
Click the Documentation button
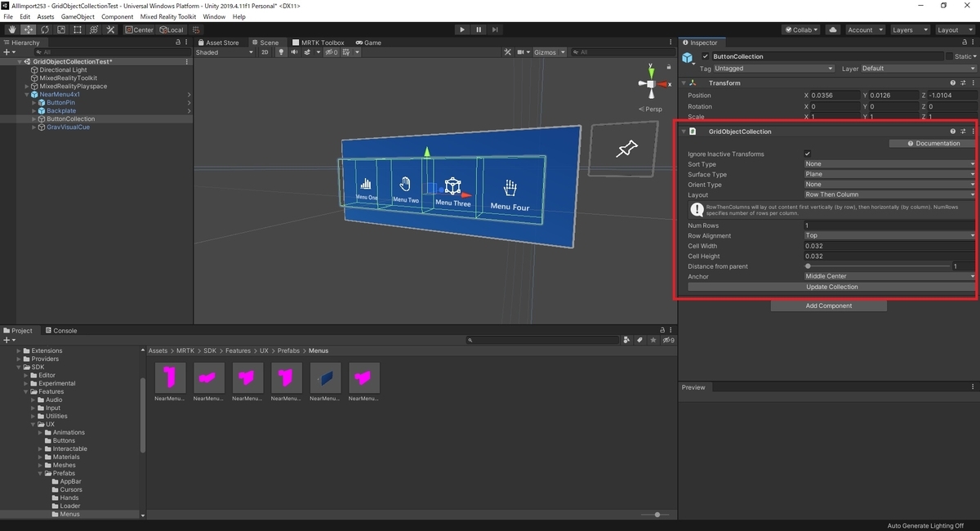coord(933,144)
